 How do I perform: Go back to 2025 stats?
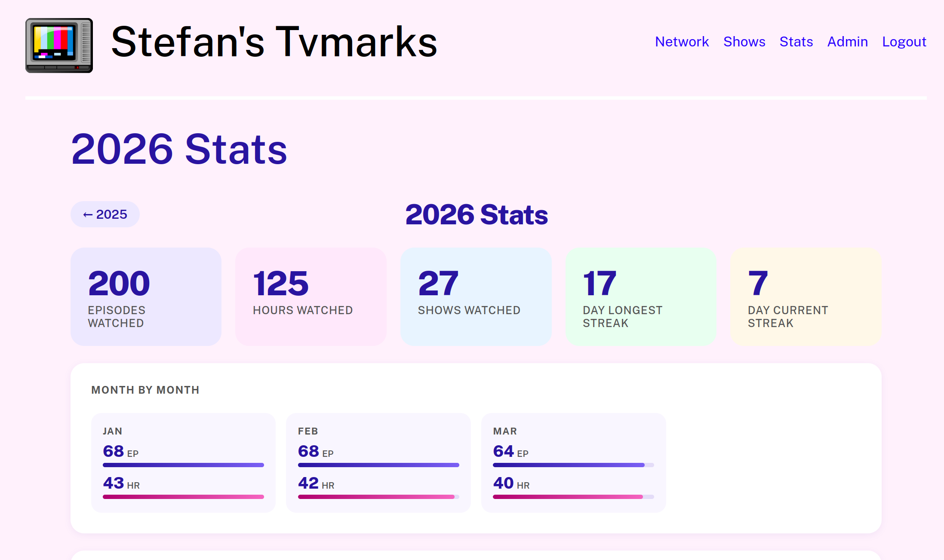click(105, 214)
